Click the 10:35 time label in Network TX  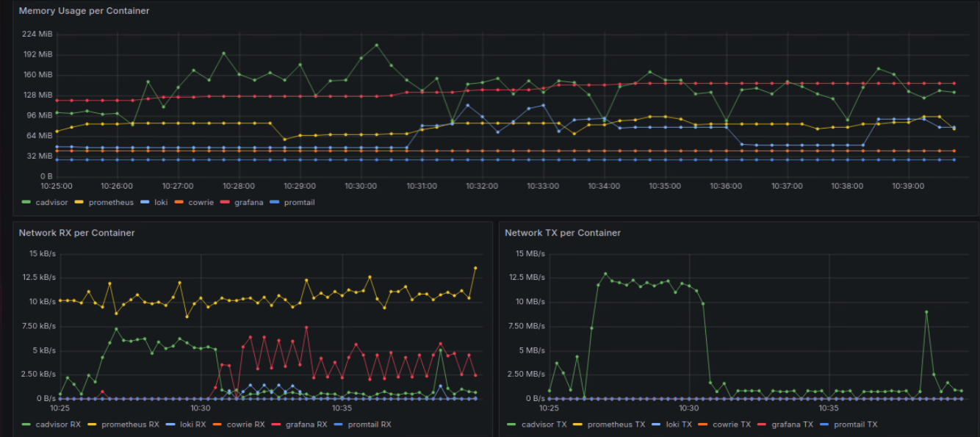(829, 408)
